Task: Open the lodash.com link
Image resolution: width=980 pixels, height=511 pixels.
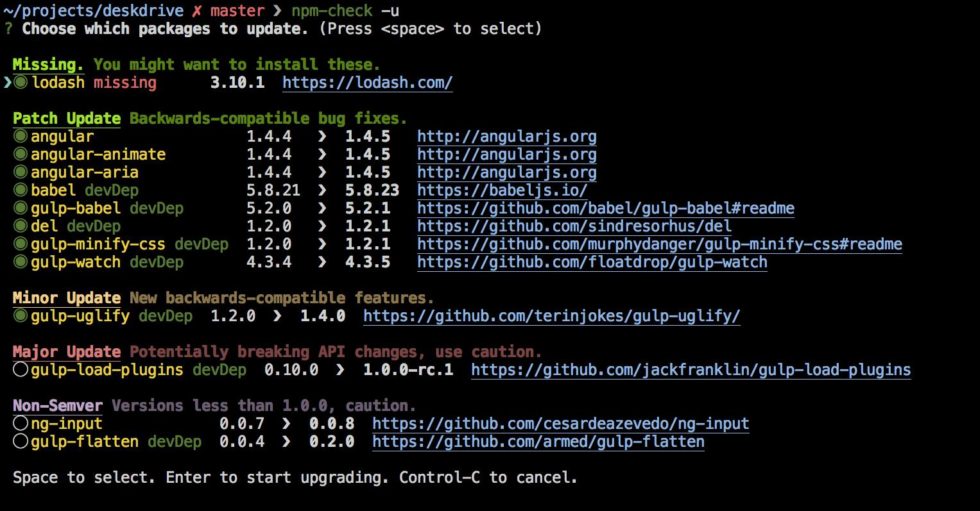Action: tap(367, 83)
